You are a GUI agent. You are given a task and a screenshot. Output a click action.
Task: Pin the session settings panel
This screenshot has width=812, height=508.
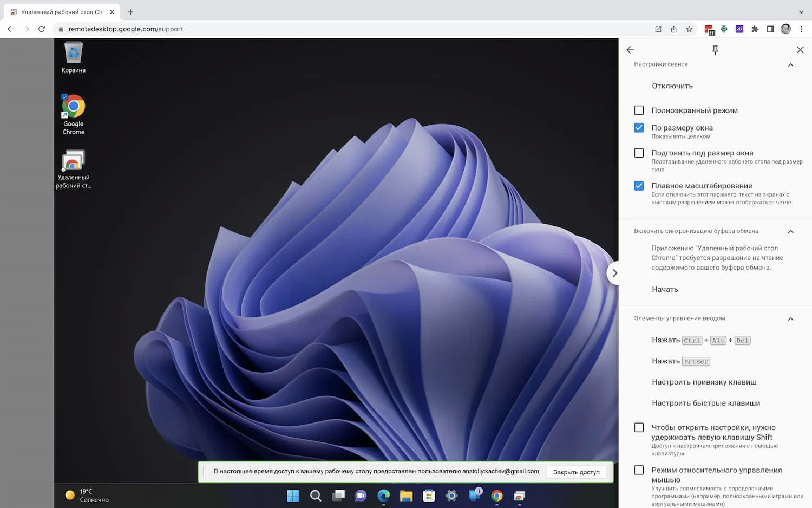(x=715, y=49)
